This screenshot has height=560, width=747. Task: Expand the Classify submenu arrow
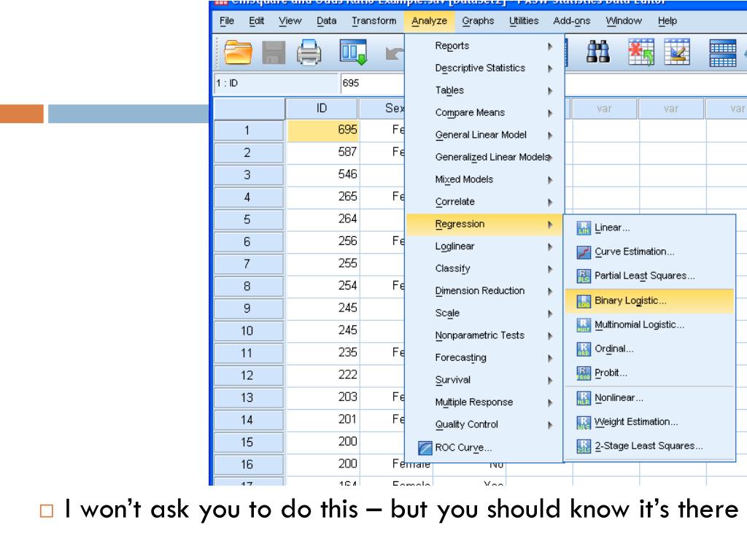(x=550, y=269)
